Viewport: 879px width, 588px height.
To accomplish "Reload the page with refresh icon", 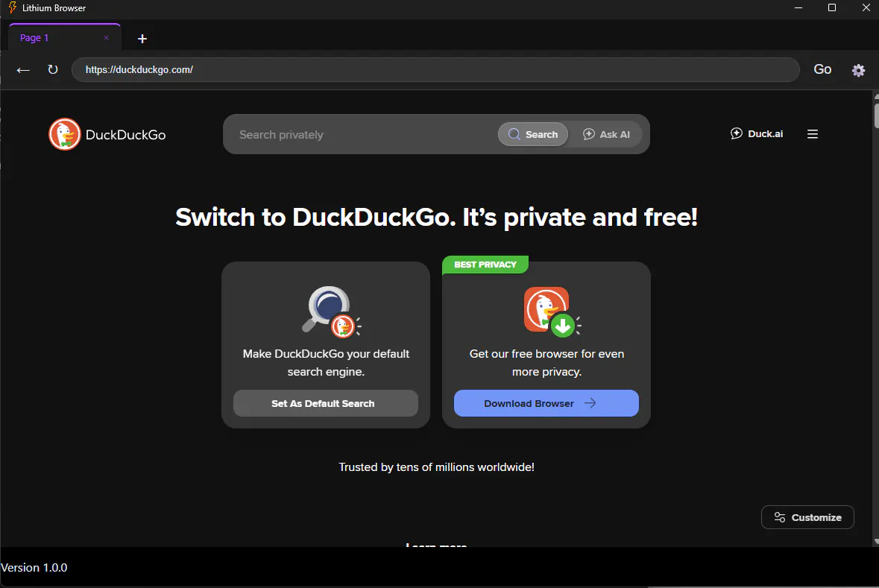I will coord(53,69).
